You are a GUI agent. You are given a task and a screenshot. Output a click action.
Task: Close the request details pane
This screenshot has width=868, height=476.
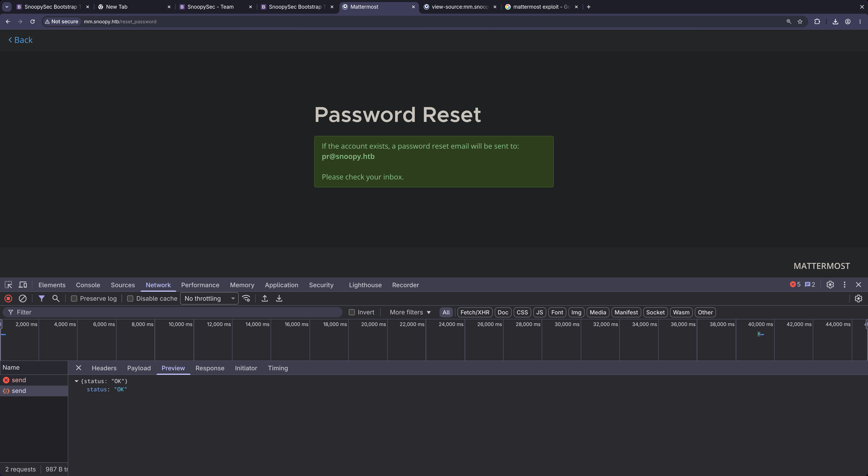[x=79, y=368]
